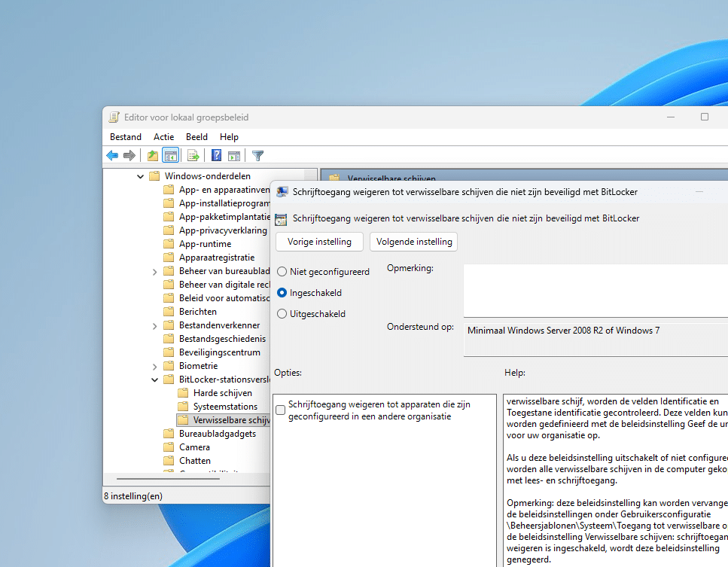Open Help via the blue question mark icon

216,155
